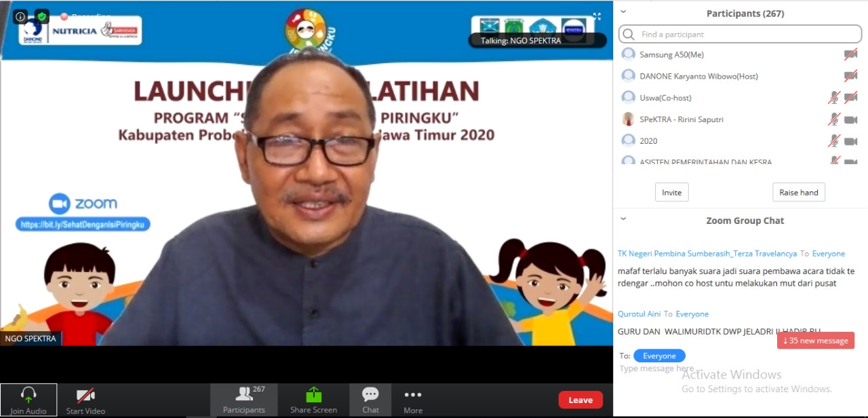Screen dimensions: 868x418
Task: Open the meeting information icon
Action: click(20, 16)
